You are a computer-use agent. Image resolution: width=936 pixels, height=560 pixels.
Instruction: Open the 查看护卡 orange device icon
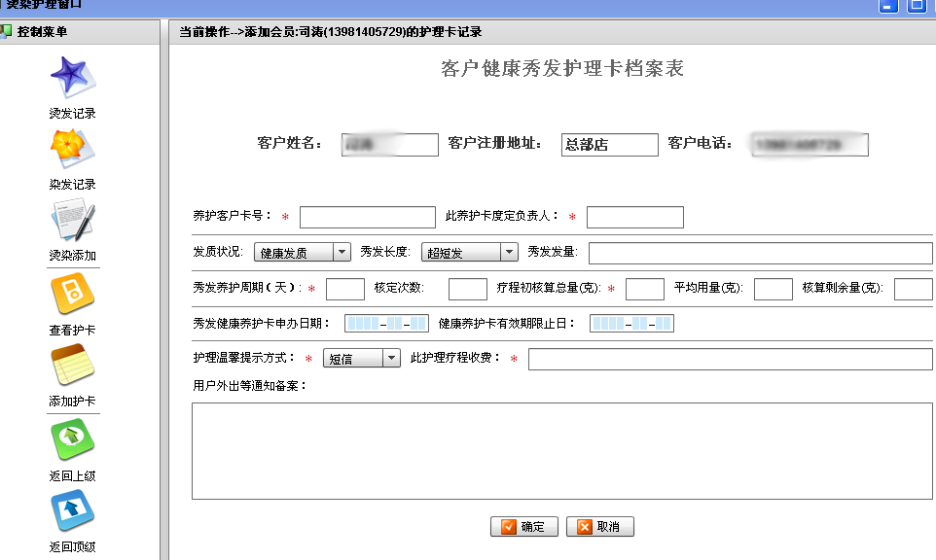point(73,294)
